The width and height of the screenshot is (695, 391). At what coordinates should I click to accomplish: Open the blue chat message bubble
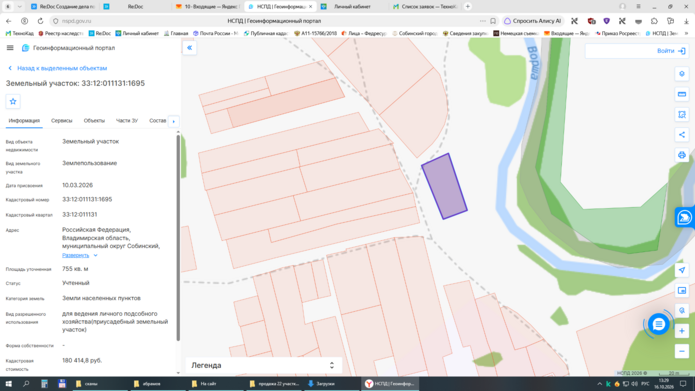point(659,325)
